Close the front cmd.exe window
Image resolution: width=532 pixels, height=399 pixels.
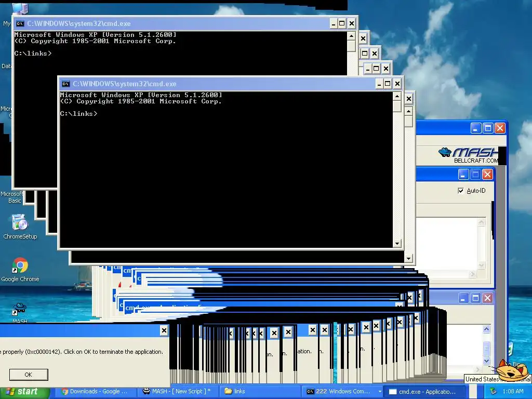pos(397,84)
